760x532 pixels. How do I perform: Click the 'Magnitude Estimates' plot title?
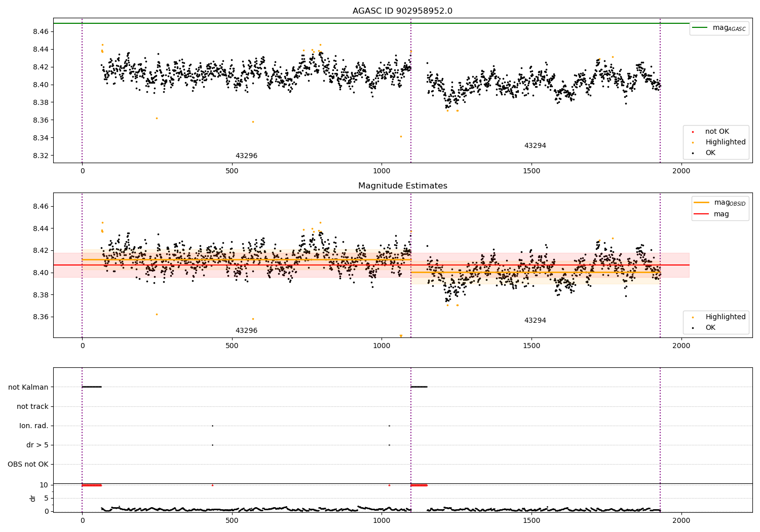[x=402, y=186]
